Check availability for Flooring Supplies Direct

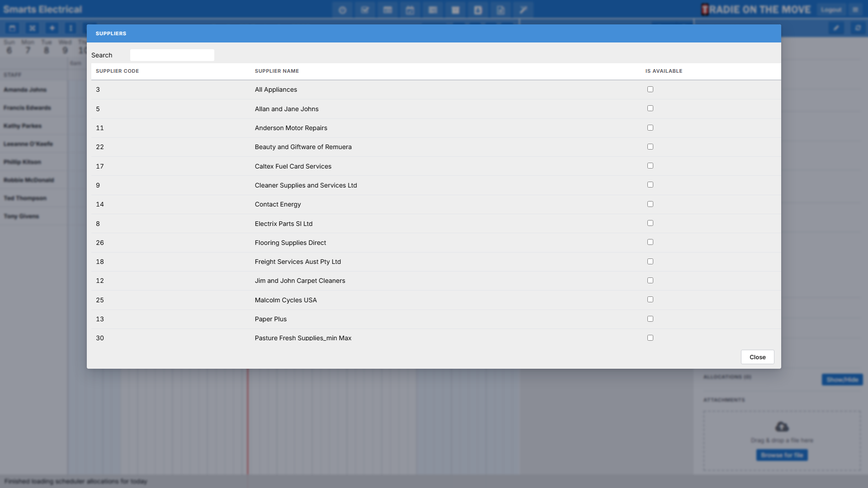(x=650, y=242)
